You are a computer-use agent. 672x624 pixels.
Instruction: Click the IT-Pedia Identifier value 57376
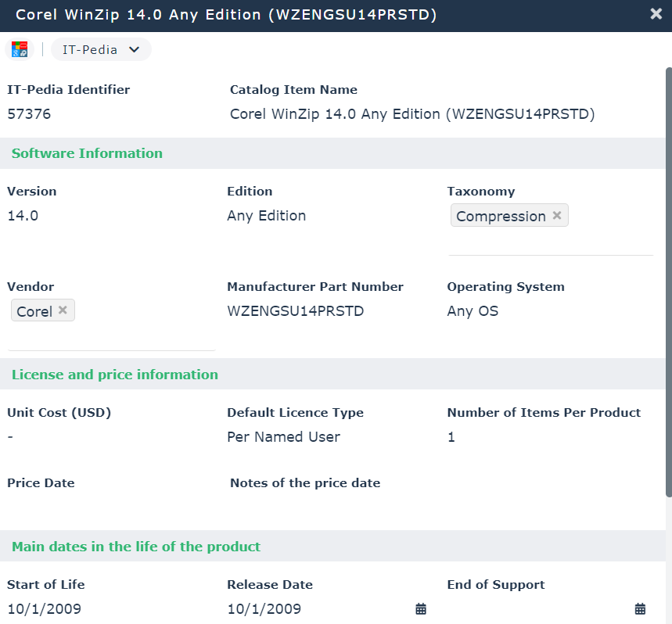click(29, 114)
